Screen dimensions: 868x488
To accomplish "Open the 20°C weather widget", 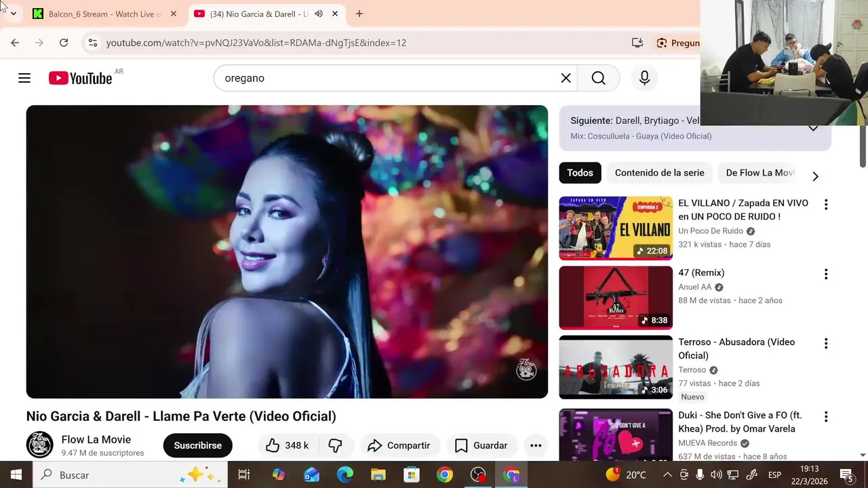I will coord(627,474).
